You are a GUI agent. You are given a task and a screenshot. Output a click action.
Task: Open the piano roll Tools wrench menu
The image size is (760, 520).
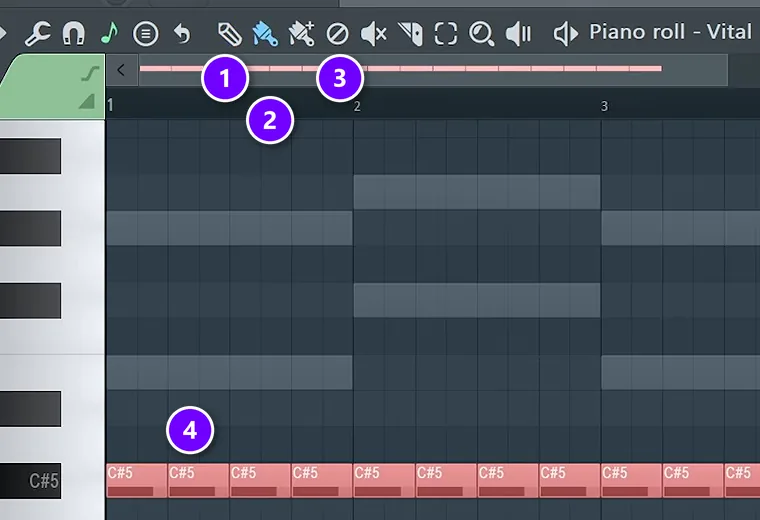(37, 34)
